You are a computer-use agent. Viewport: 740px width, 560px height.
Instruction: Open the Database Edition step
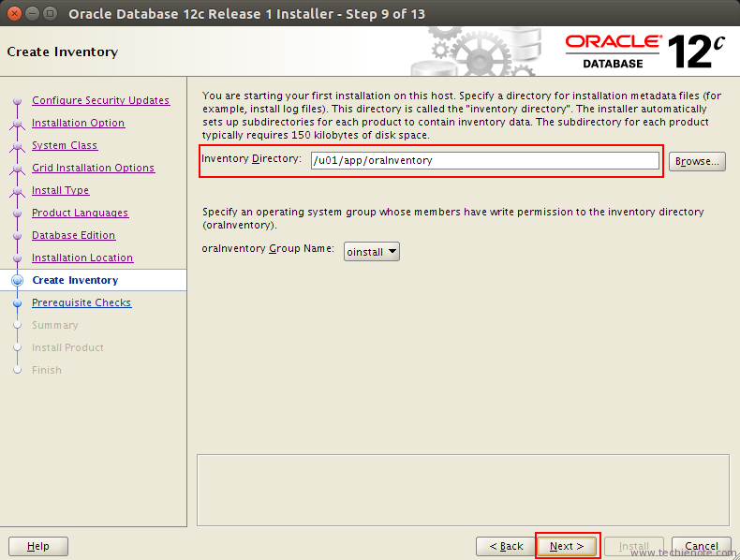[74, 235]
